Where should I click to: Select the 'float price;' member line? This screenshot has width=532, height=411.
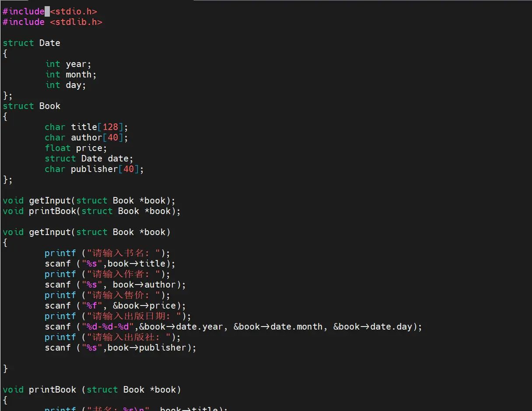[76, 148]
